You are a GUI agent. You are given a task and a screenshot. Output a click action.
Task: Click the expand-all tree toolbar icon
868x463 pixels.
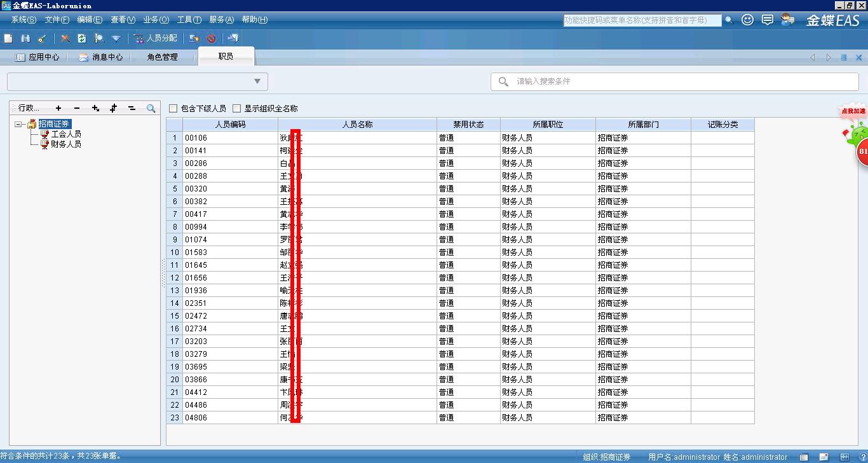pyautogui.click(x=114, y=109)
